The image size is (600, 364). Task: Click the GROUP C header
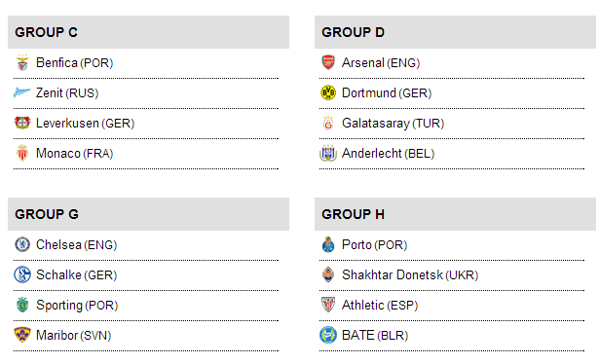pos(148,32)
